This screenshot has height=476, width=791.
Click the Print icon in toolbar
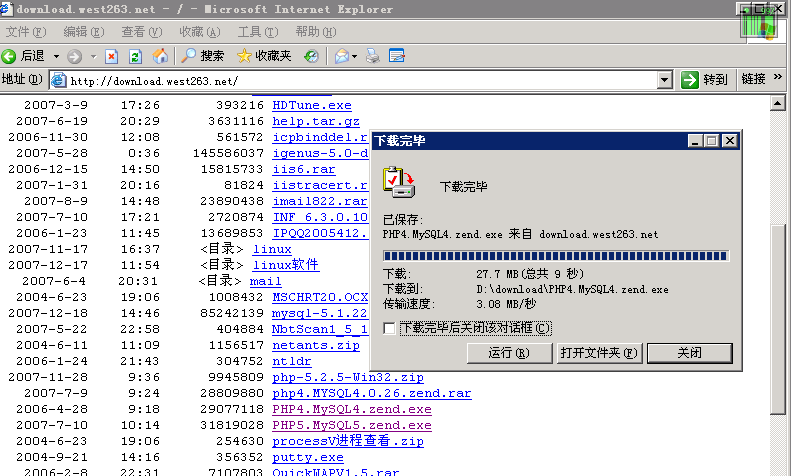(x=373, y=56)
